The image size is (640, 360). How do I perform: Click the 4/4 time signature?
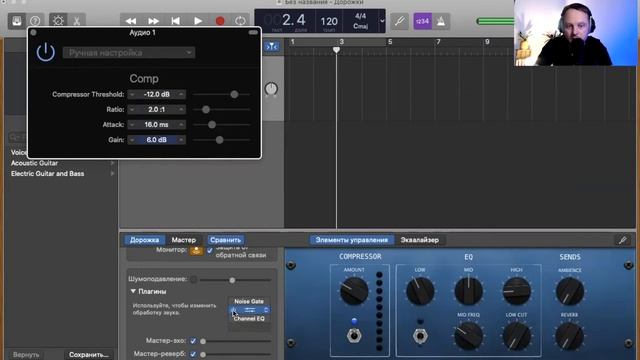point(360,16)
